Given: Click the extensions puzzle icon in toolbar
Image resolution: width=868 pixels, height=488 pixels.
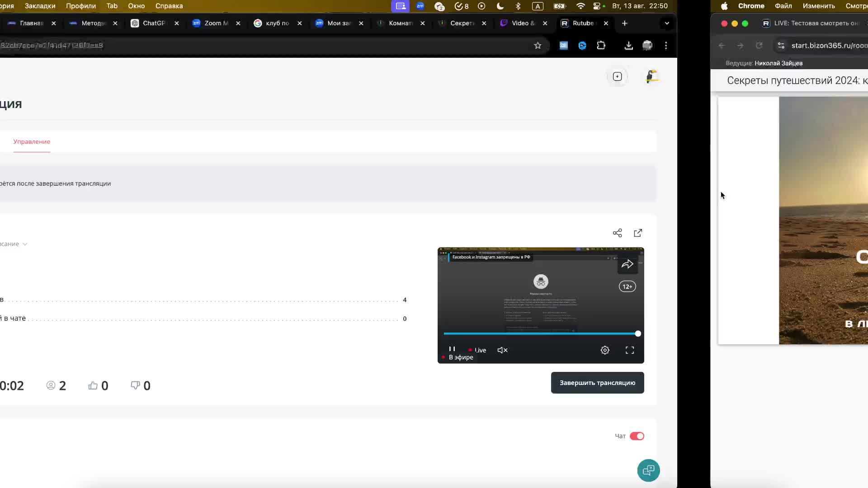Looking at the screenshot, I should [601, 45].
